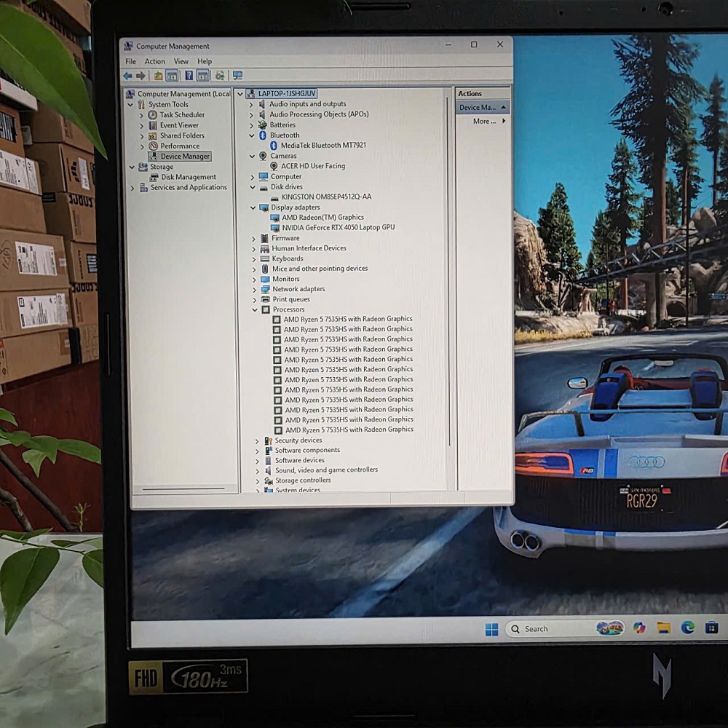Expand the Services and Applications node
Viewport: 728px width, 728px height.
(x=132, y=188)
